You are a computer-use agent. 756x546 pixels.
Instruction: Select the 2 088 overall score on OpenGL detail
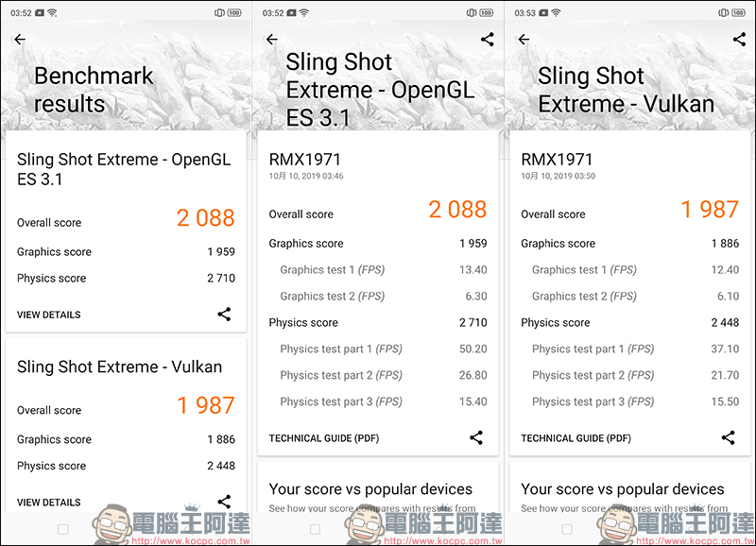[457, 210]
